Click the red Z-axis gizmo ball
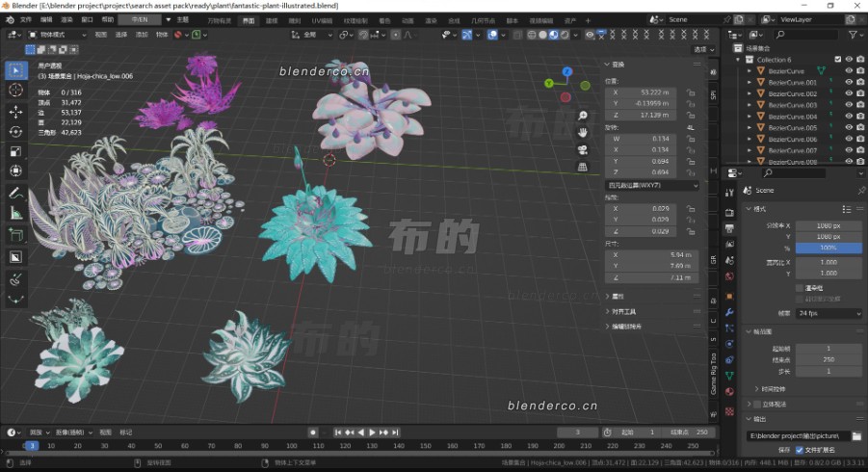868x472 pixels. point(566,97)
